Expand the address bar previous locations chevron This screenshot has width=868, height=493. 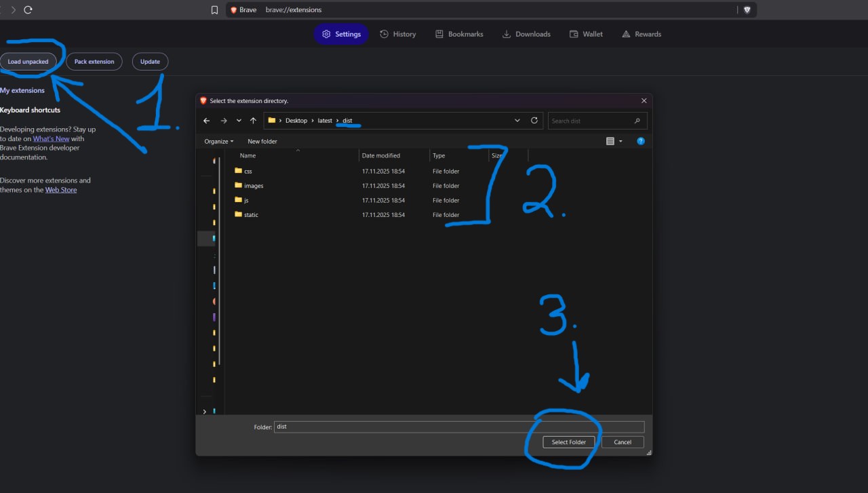coord(517,121)
